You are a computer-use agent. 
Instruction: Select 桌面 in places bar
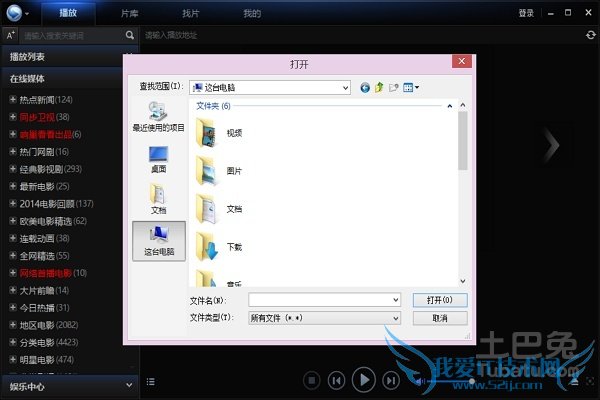pyautogui.click(x=158, y=159)
